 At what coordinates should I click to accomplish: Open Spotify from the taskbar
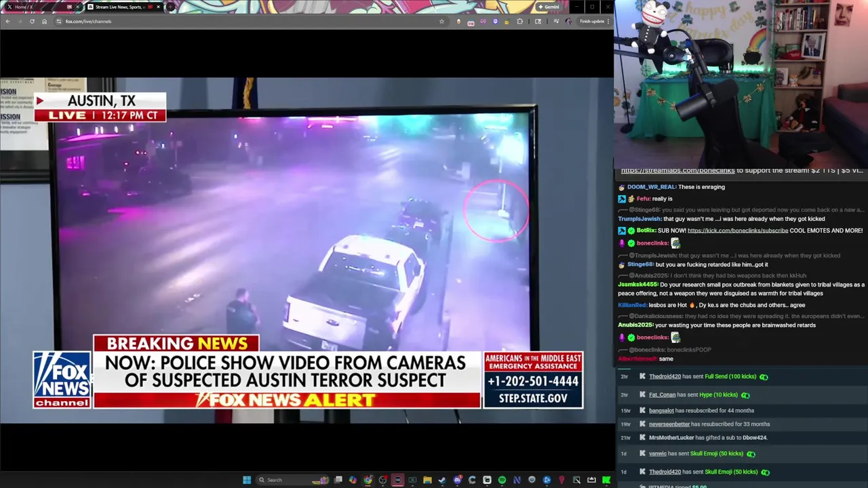coord(502,480)
